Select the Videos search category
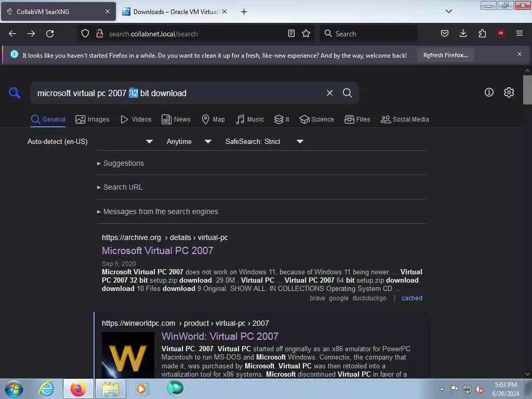 pyautogui.click(x=136, y=119)
